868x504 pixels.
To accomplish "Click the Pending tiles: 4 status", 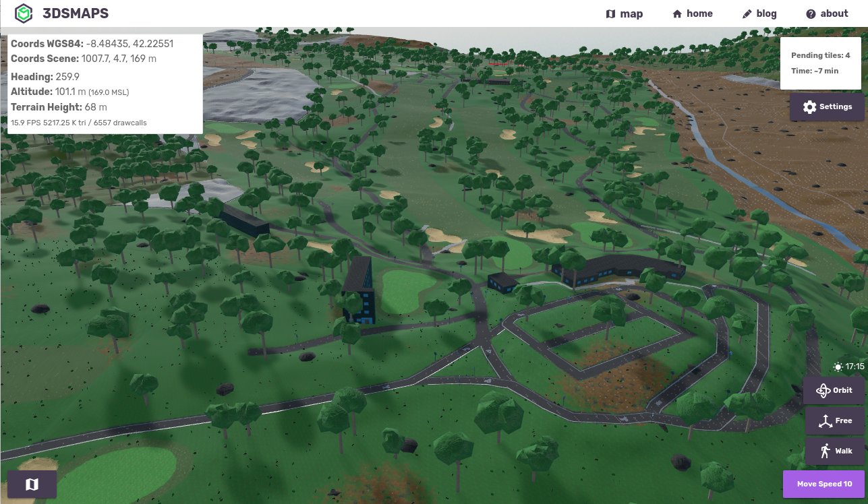I will pyautogui.click(x=820, y=55).
